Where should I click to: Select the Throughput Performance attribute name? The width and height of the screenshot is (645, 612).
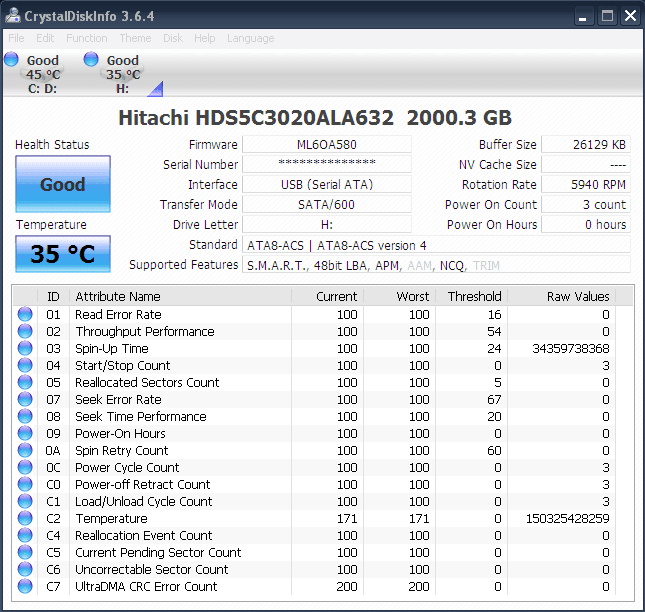coord(145,332)
